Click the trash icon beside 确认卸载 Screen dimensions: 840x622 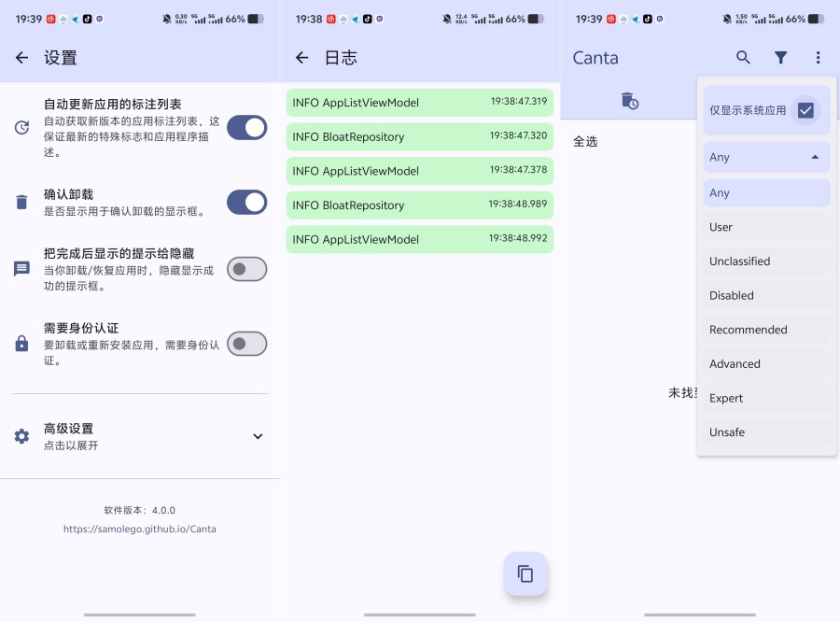click(x=21, y=202)
